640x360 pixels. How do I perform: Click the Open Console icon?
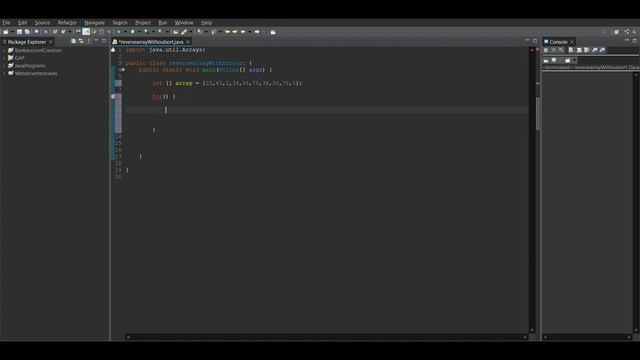click(x=568, y=60)
